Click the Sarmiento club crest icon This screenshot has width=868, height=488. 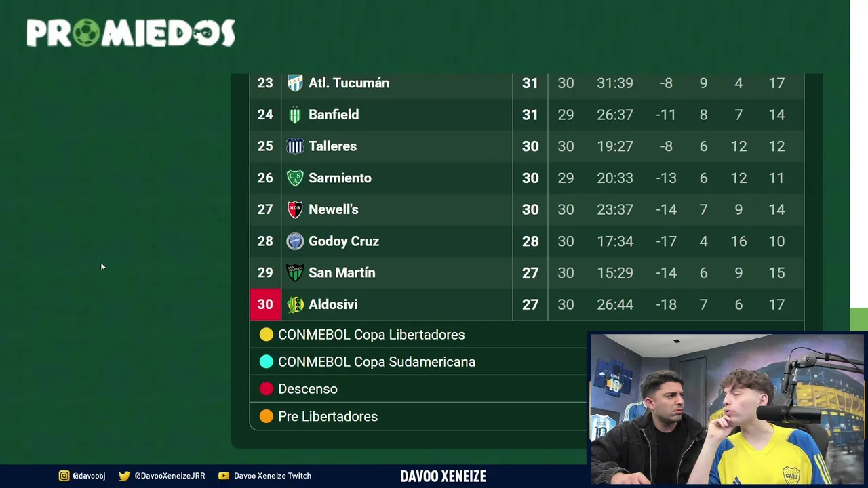click(x=295, y=178)
